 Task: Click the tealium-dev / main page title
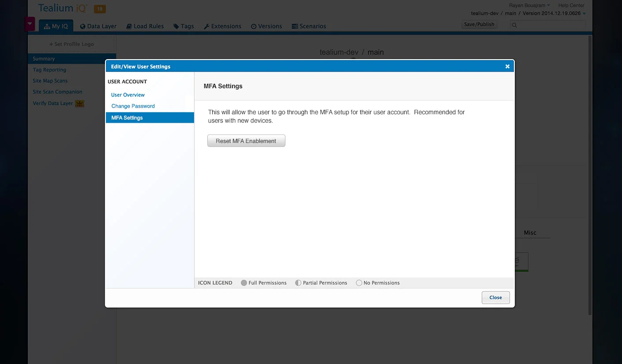[x=352, y=52]
